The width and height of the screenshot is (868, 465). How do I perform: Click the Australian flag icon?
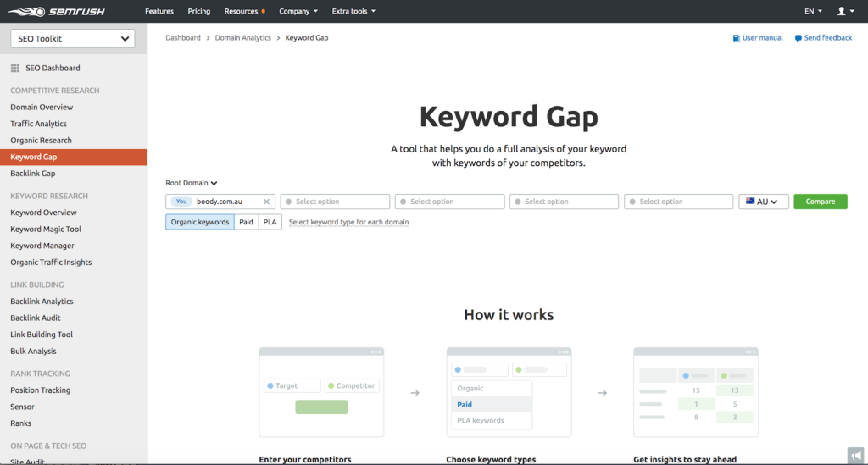750,202
